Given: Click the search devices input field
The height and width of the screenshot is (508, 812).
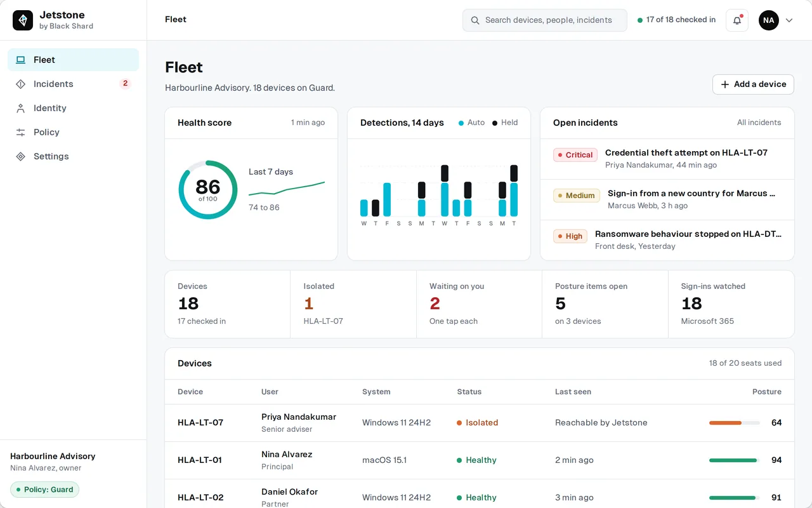Looking at the screenshot, I should (x=544, y=20).
